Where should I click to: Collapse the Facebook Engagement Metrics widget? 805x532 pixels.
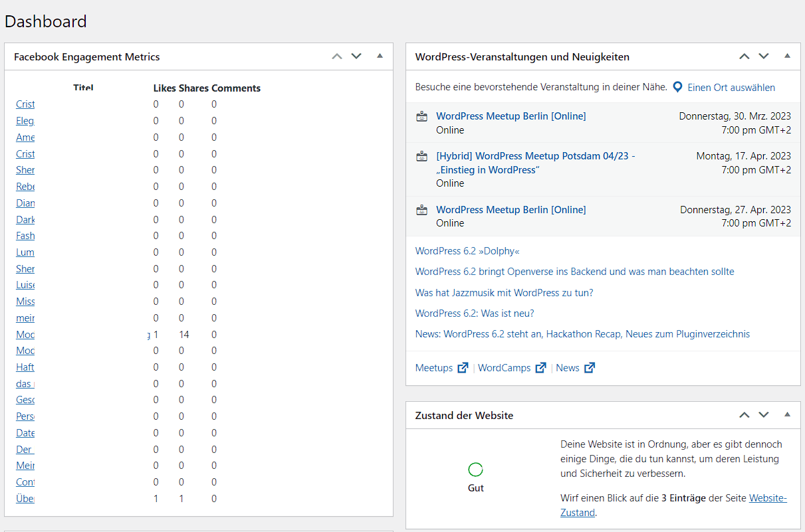tap(380, 56)
